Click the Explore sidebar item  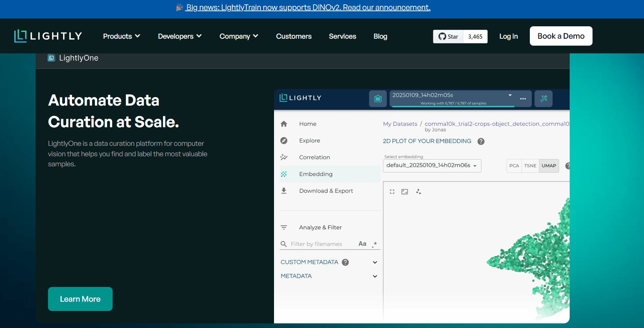(330, 140)
